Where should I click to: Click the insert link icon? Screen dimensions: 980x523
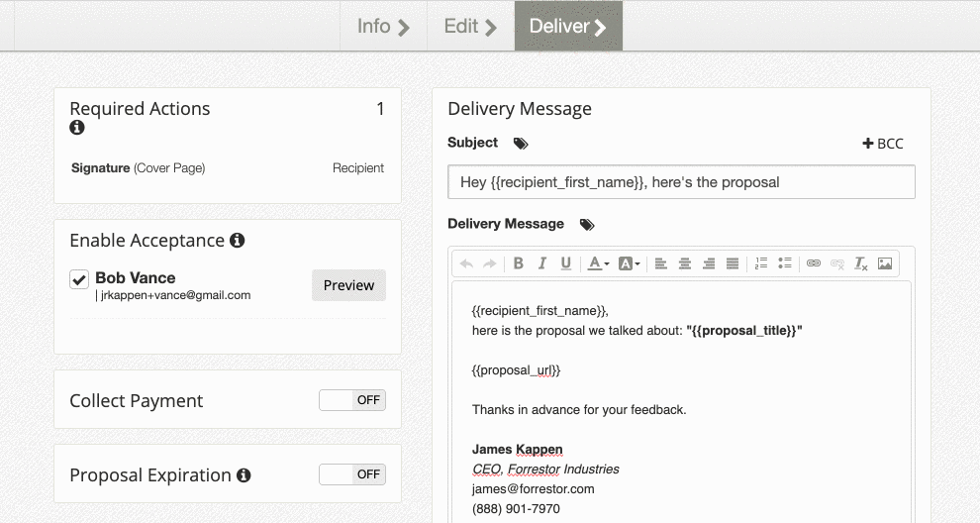(x=813, y=263)
